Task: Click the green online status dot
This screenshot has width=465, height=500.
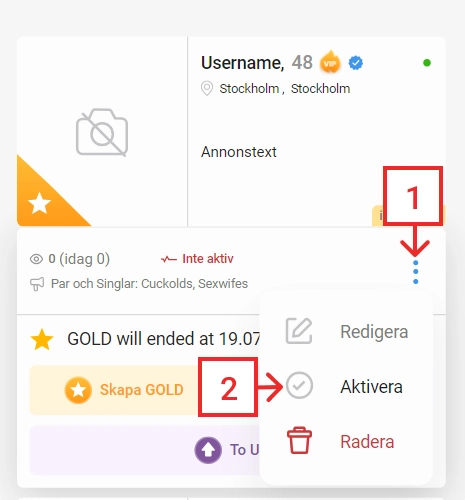Action: click(x=427, y=63)
